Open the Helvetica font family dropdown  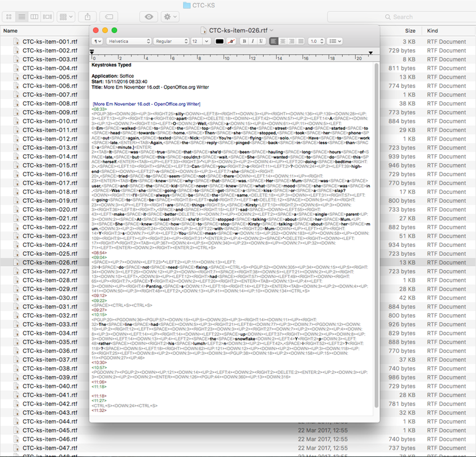(x=129, y=41)
